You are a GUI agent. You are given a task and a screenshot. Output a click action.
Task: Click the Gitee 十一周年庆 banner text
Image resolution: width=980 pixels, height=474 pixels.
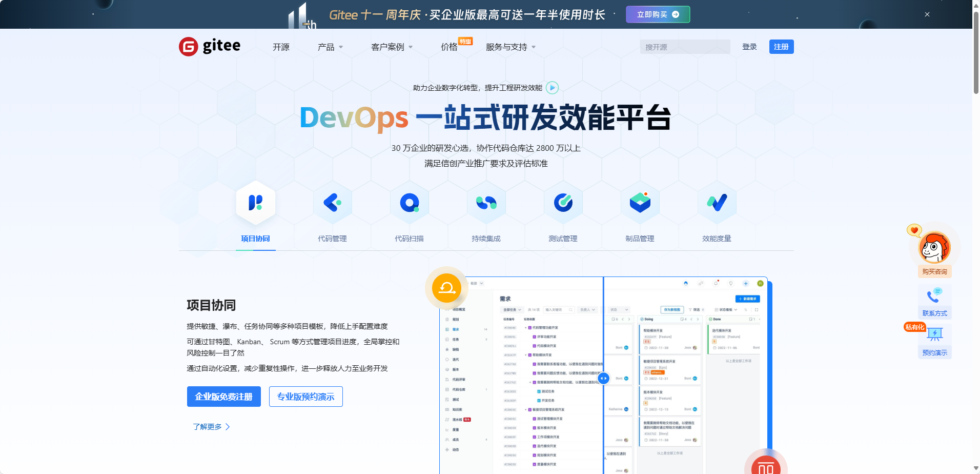[467, 15]
